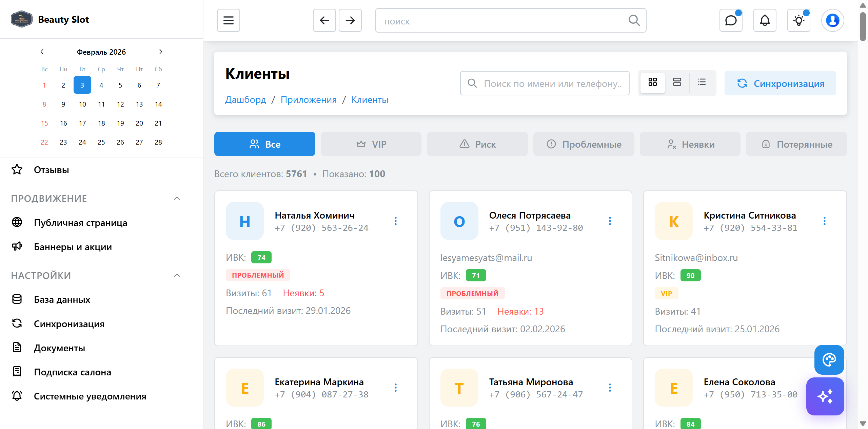868x429 pixels.
Task: Click the forward navigation arrow
Action: [x=350, y=20]
